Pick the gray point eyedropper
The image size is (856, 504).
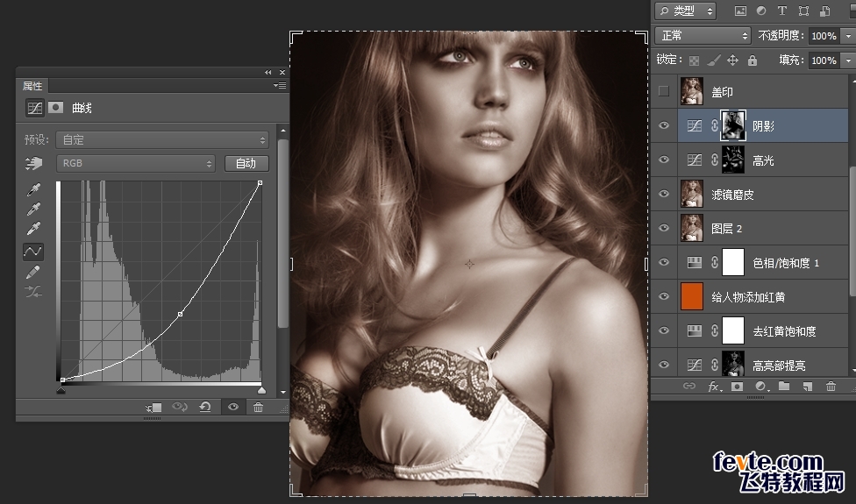click(33, 209)
